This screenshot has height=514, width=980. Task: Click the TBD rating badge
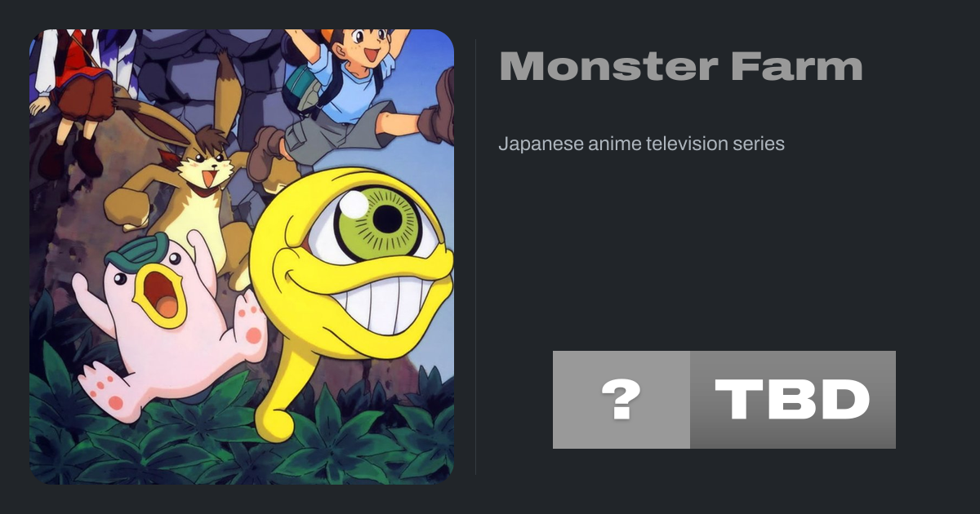click(793, 400)
